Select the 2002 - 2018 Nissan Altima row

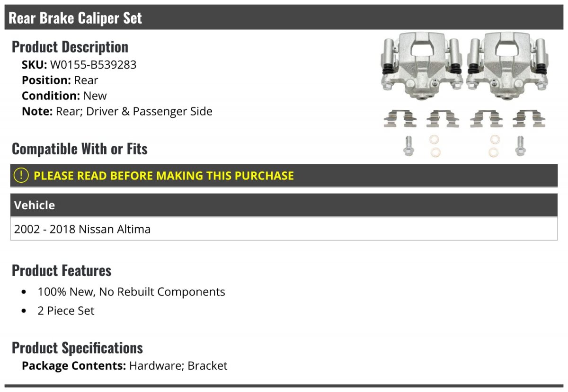[x=284, y=229]
